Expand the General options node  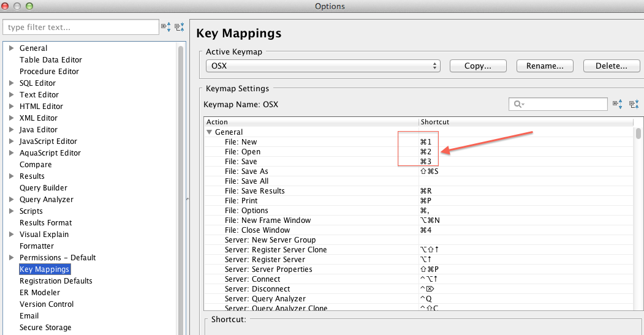12,48
